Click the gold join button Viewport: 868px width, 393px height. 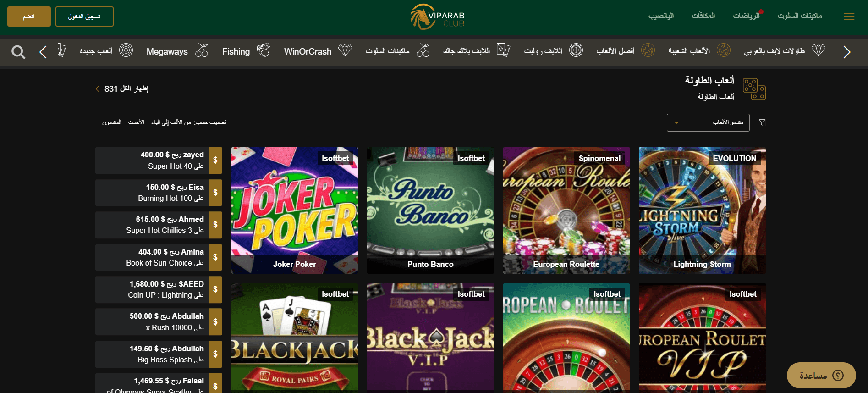click(x=29, y=17)
